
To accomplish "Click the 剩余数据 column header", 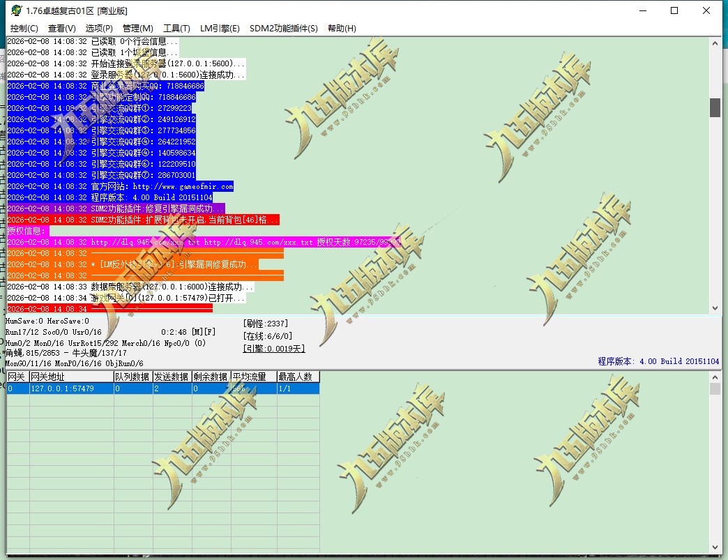I will (x=212, y=377).
